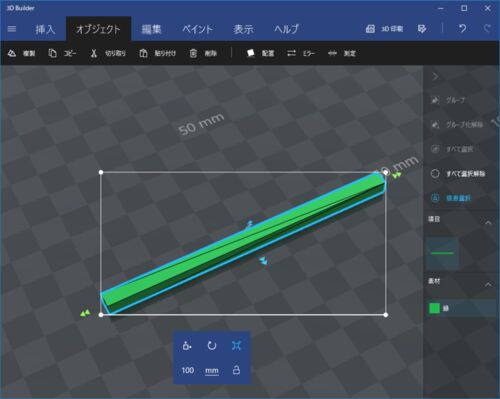
Task: Toggle the aspect ratio lock icon
Action: 236,370
